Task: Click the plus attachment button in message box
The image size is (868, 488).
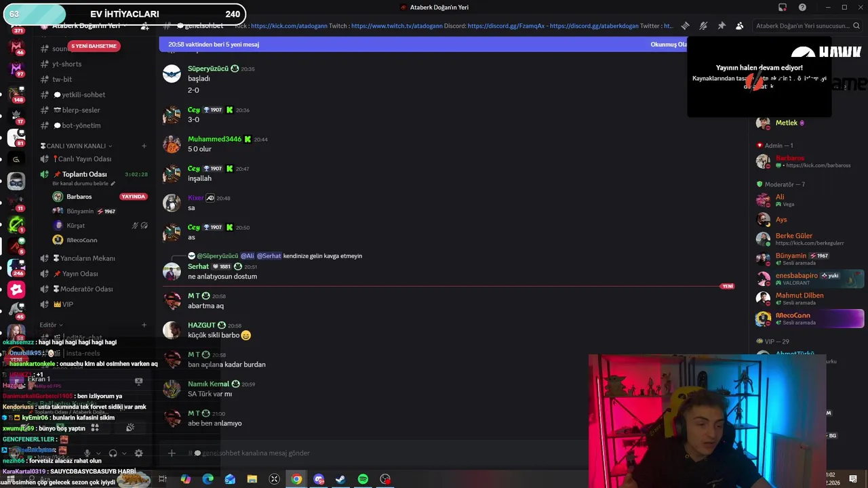Action: (x=172, y=453)
